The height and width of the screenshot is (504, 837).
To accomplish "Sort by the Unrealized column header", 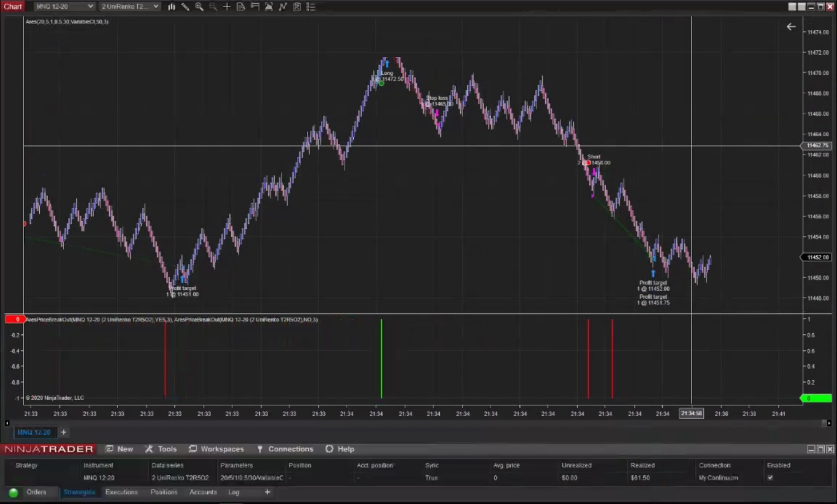I will tap(576, 465).
